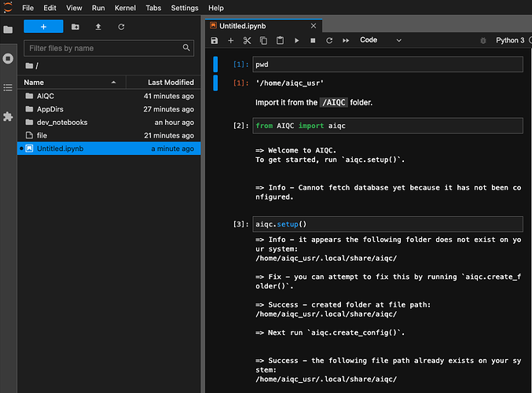Image resolution: width=532 pixels, height=393 pixels.
Task: Click the aiqc.setup() code cell
Action: pos(388,224)
